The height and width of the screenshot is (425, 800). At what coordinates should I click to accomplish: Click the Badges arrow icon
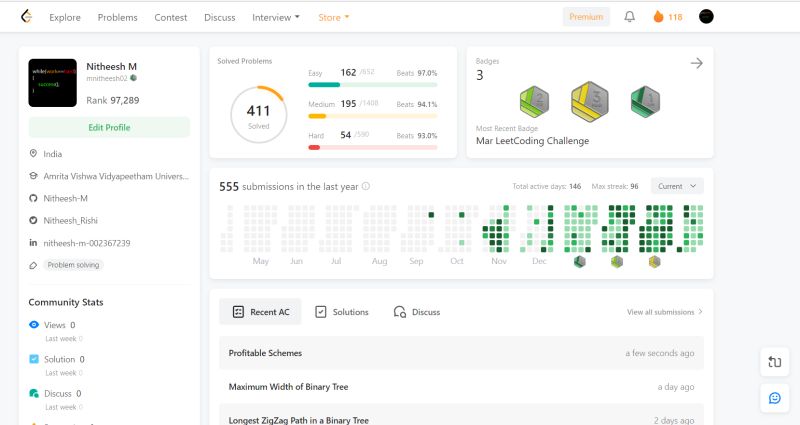point(696,63)
